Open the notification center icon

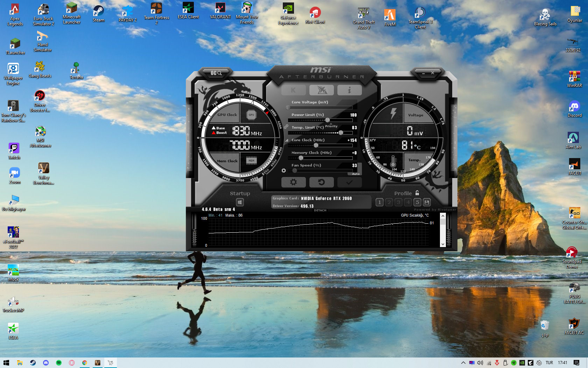(576, 363)
